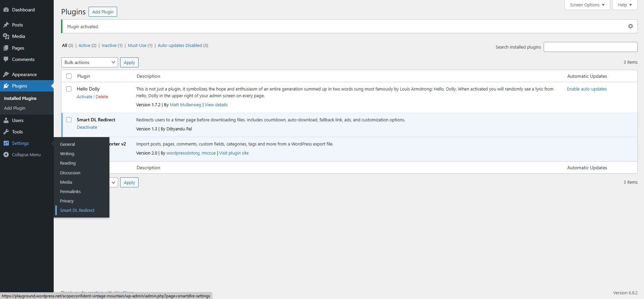Click the Users person icon
Image resolution: width=644 pixels, height=299 pixels.
[6, 120]
